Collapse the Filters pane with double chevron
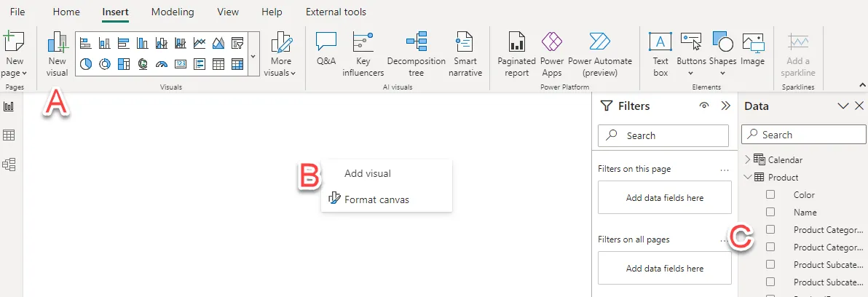Image resolution: width=868 pixels, height=297 pixels. pyautogui.click(x=726, y=106)
